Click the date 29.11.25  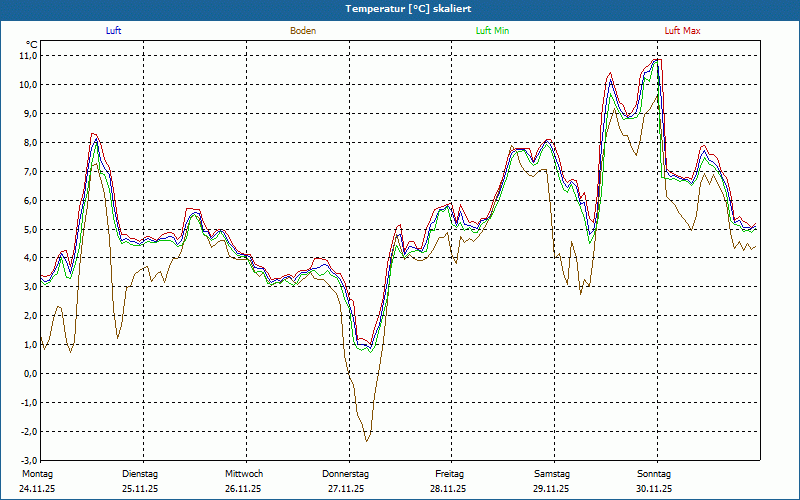pyautogui.click(x=552, y=489)
